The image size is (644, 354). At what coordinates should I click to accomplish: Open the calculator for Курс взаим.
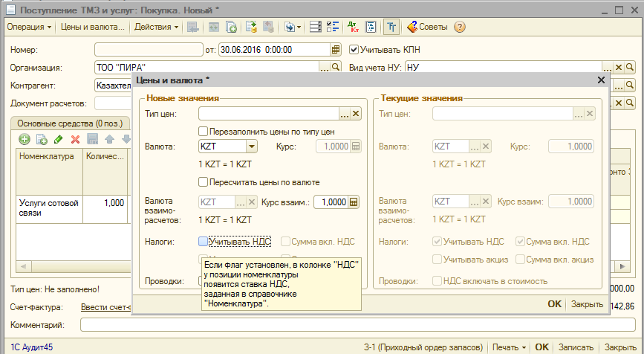tap(354, 202)
